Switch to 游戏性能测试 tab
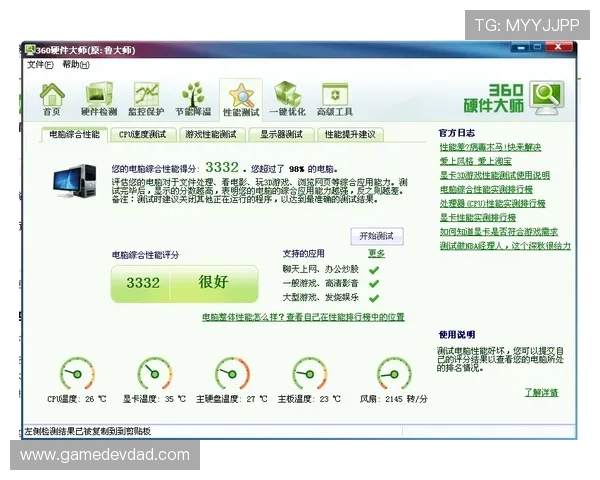 (x=211, y=134)
